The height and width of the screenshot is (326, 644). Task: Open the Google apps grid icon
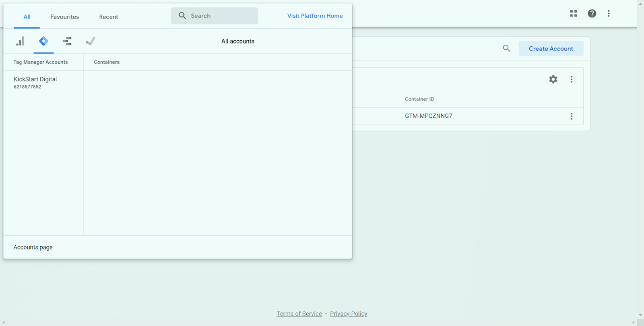(x=574, y=14)
